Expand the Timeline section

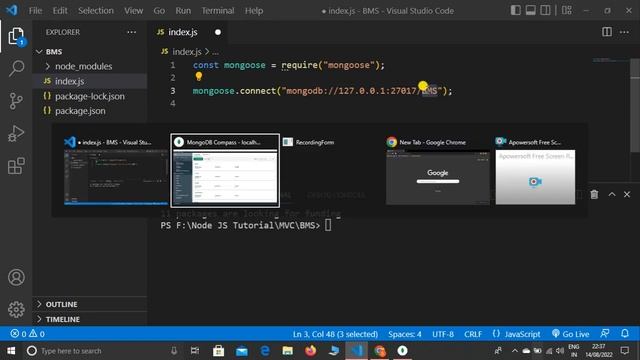90,319
